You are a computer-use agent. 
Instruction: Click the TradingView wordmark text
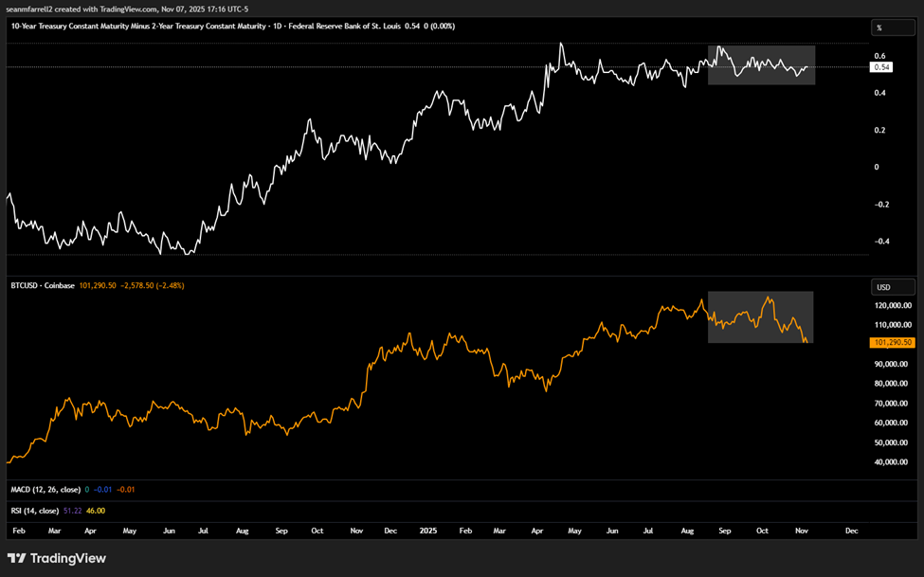click(x=70, y=558)
